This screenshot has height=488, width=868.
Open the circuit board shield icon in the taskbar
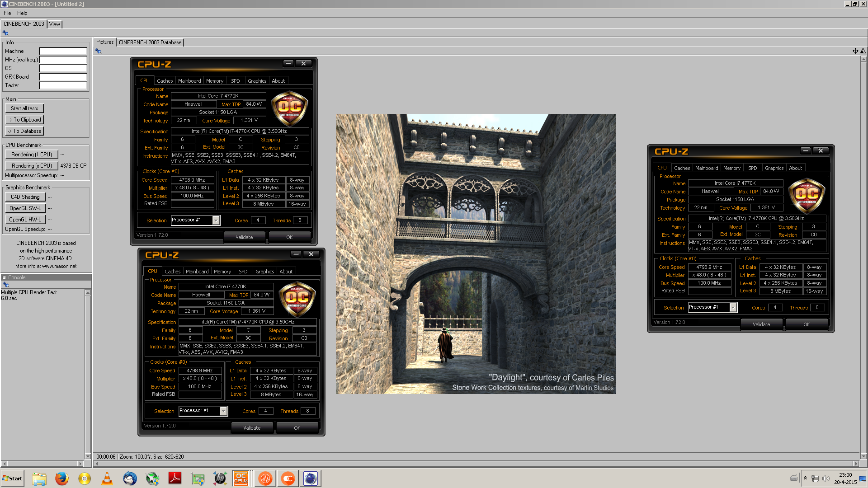[x=198, y=479]
